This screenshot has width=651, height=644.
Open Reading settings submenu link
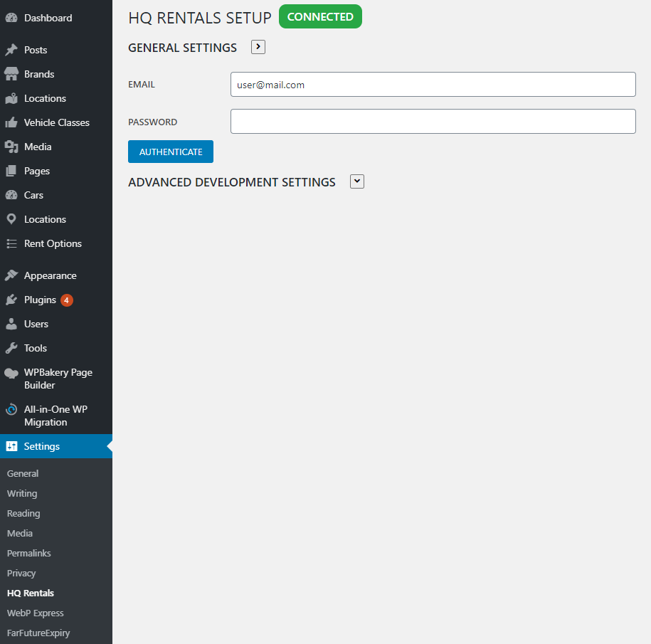tap(23, 513)
